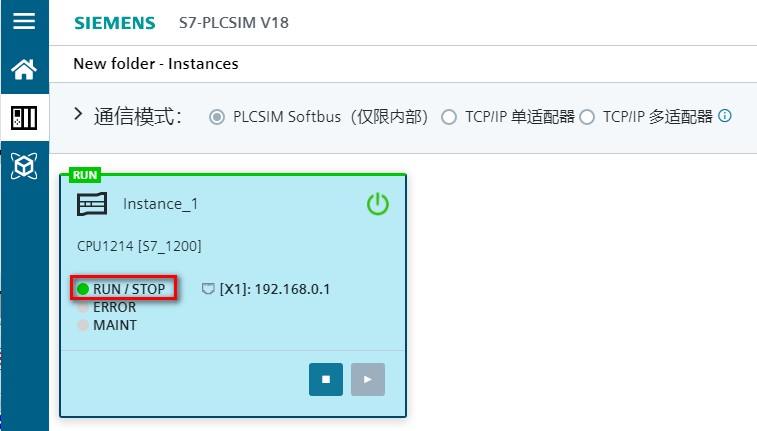Click the ERROR status indicator
The image size is (757, 431).
point(83,307)
